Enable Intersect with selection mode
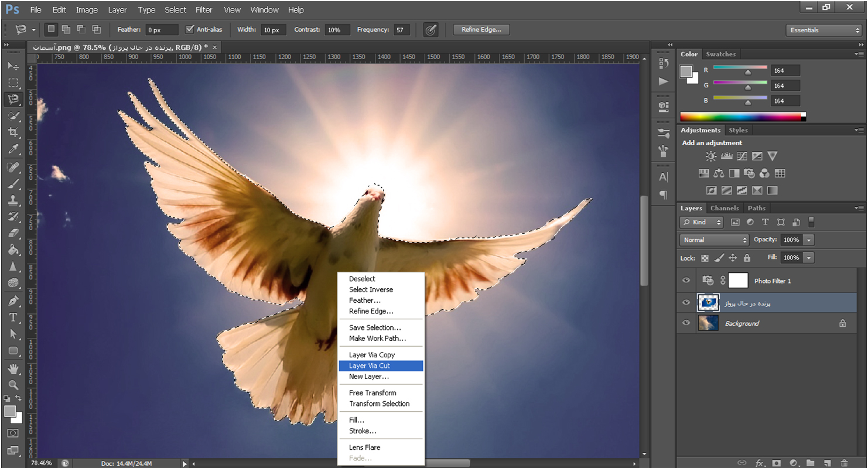This screenshot has height=468, width=868. pos(97,29)
